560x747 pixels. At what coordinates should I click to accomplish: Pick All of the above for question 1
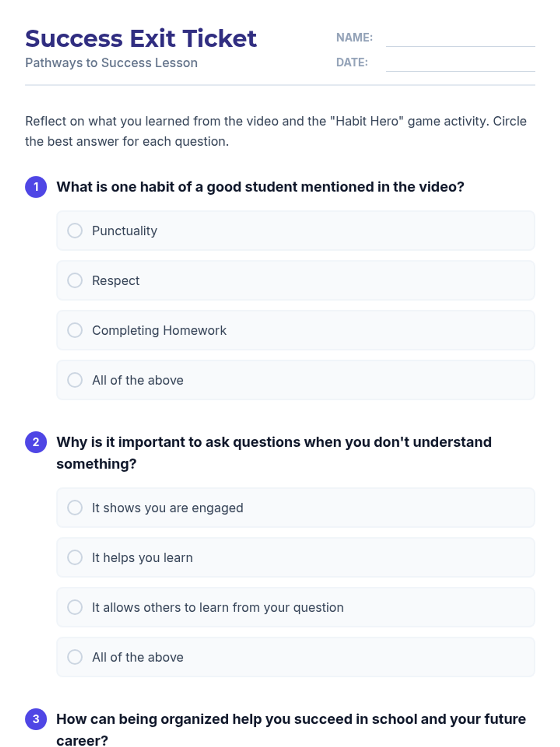pos(75,380)
